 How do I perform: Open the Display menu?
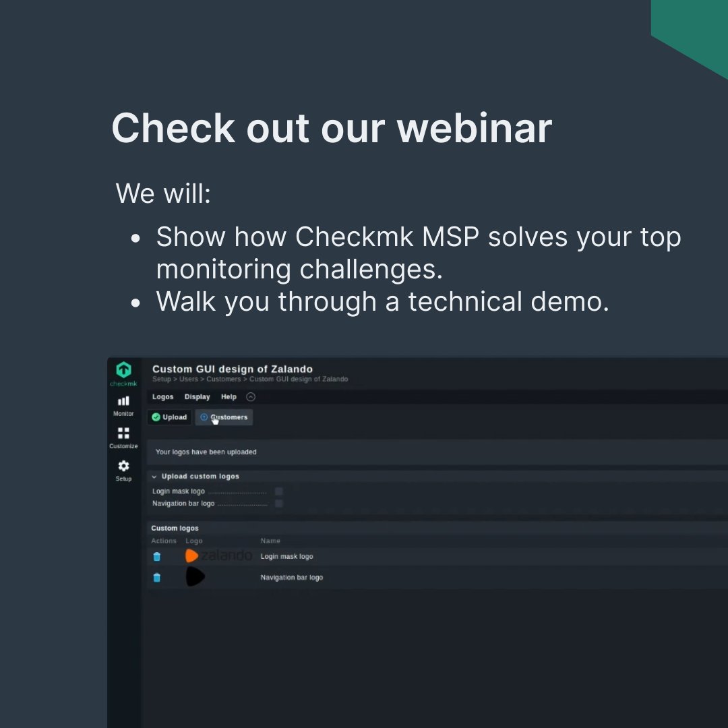[x=198, y=396]
